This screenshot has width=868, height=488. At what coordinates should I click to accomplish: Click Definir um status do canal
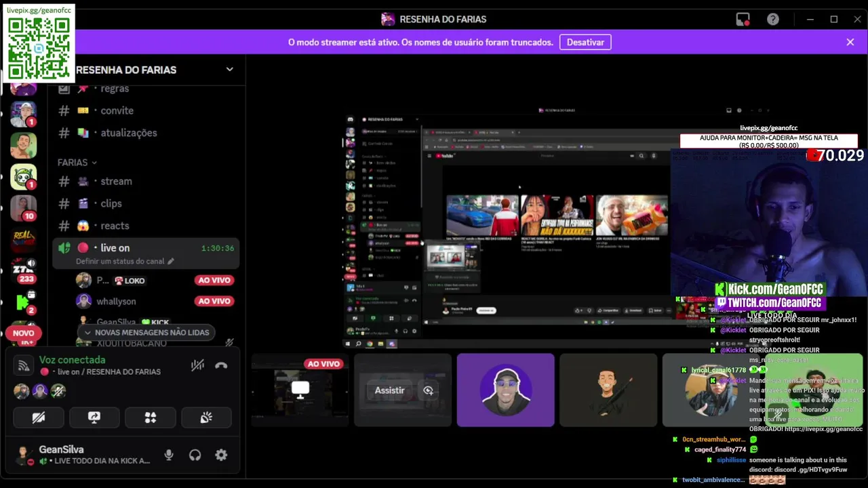(125, 262)
